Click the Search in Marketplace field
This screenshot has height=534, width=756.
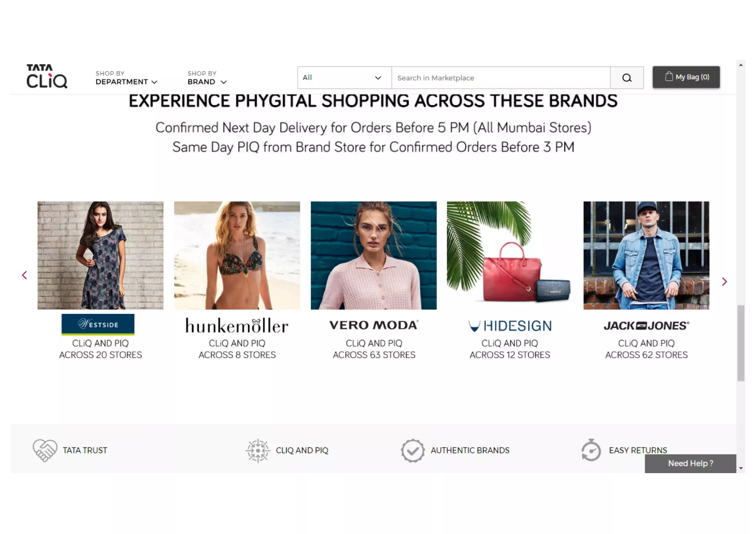(501, 78)
